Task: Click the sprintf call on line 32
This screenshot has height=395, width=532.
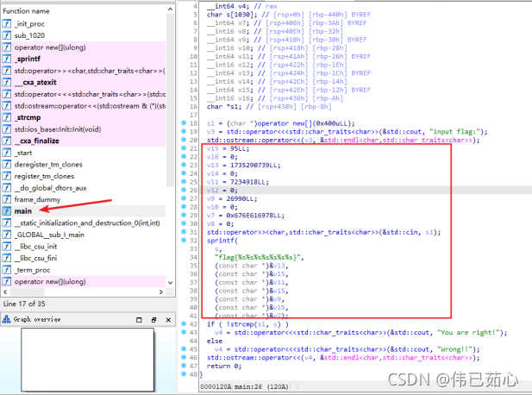Action: click(x=221, y=241)
